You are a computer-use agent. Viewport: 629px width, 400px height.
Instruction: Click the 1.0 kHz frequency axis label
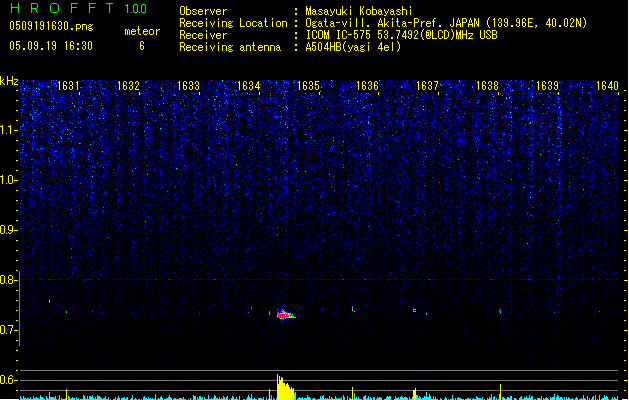point(8,180)
